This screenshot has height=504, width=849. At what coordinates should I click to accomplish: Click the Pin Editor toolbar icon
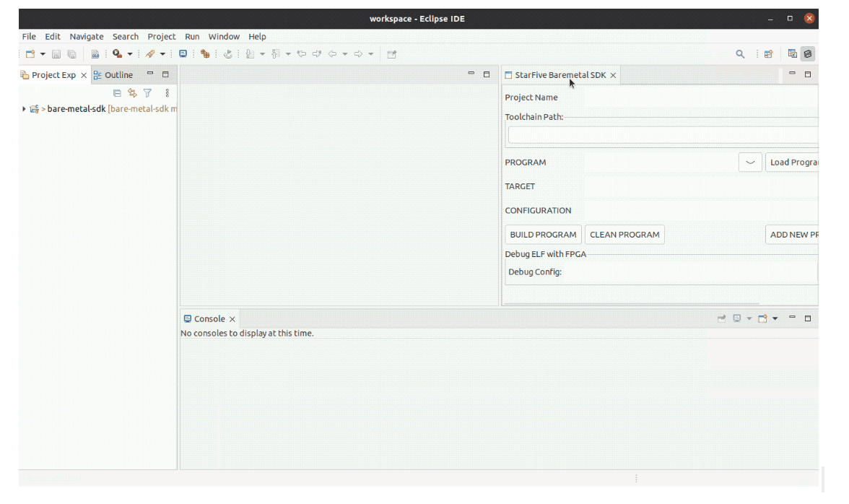click(x=392, y=54)
